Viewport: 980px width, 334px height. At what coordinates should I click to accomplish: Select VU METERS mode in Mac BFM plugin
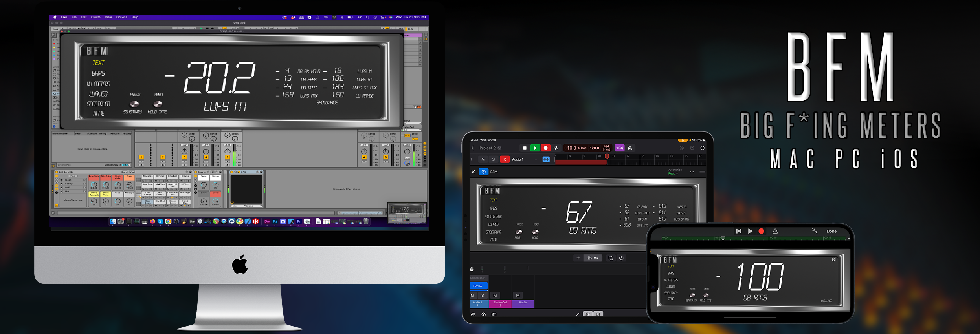tap(98, 84)
